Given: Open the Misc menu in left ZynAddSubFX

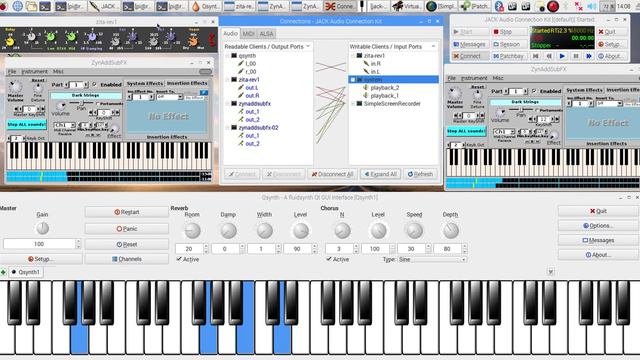Looking at the screenshot, I should (58, 71).
